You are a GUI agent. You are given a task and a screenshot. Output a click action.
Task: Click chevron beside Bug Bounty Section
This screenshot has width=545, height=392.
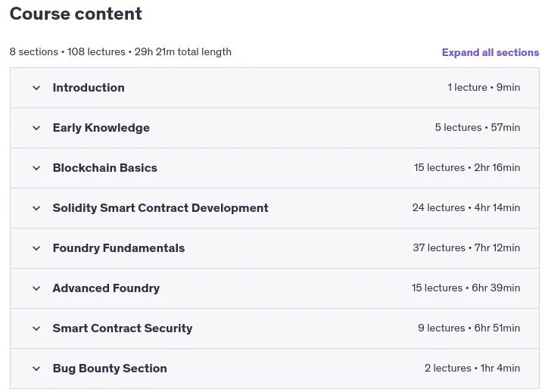click(x=36, y=369)
